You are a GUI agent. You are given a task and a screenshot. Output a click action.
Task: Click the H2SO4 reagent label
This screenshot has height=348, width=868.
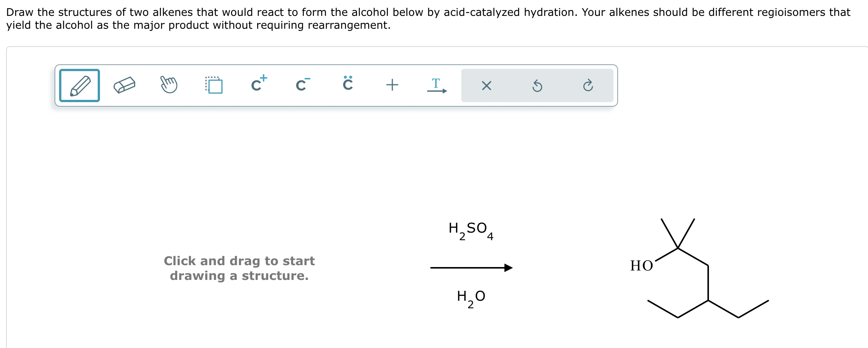[x=471, y=231]
